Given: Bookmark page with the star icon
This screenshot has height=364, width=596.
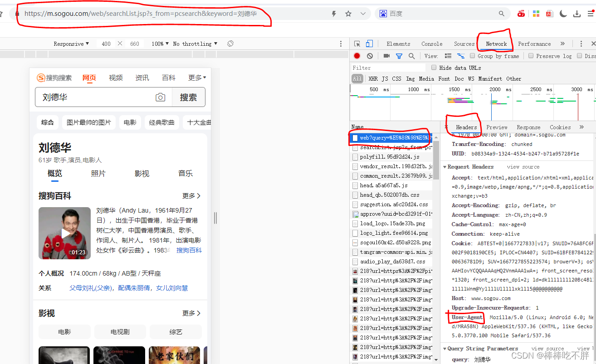Looking at the screenshot, I should tap(348, 14).
